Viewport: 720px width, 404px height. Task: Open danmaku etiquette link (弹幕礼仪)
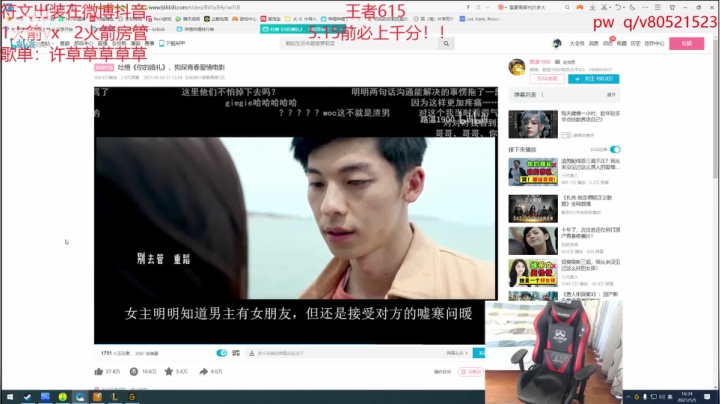point(456,353)
